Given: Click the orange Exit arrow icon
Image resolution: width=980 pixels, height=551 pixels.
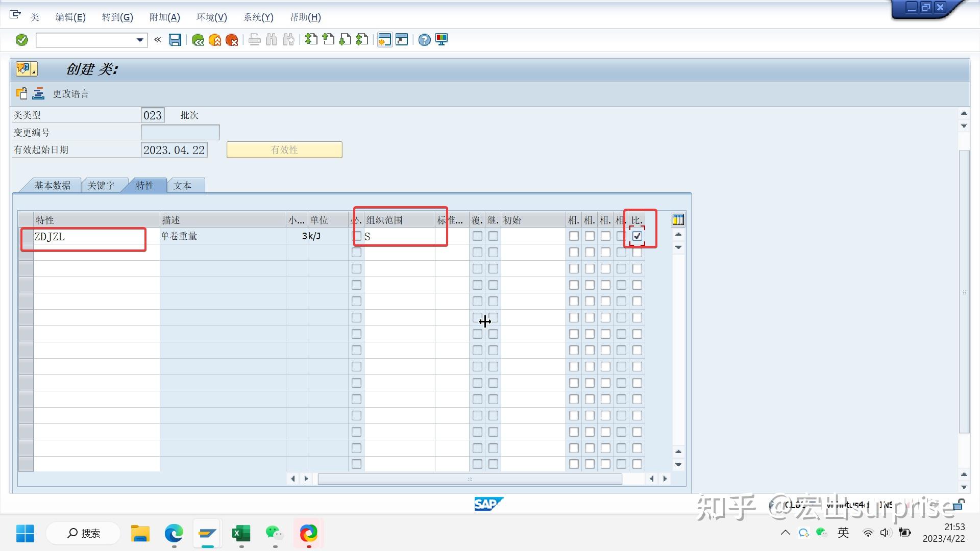Looking at the screenshot, I should pyautogui.click(x=215, y=40).
